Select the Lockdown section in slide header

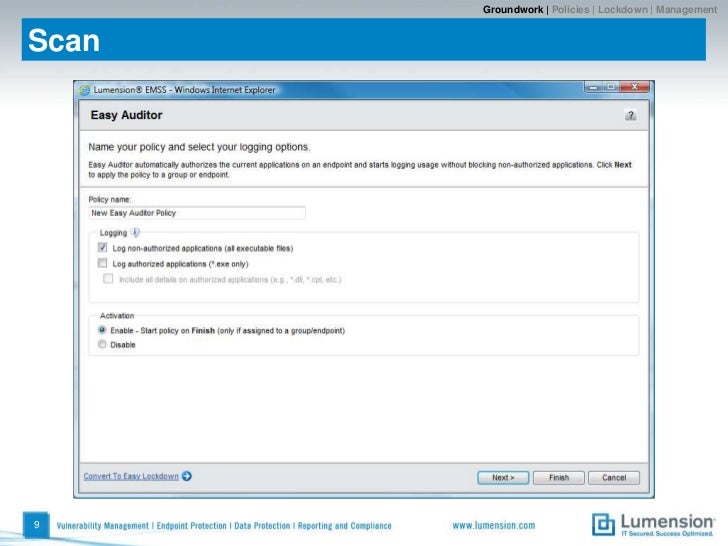point(622,10)
